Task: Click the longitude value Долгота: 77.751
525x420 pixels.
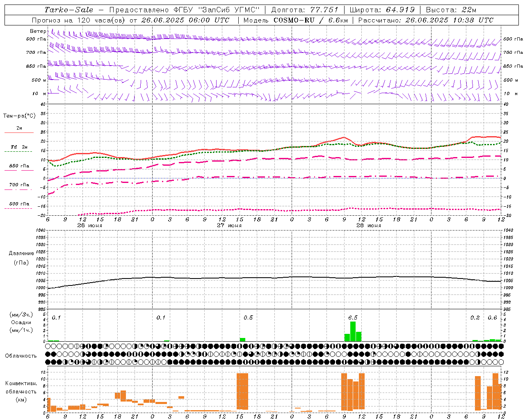Action: 305,10
